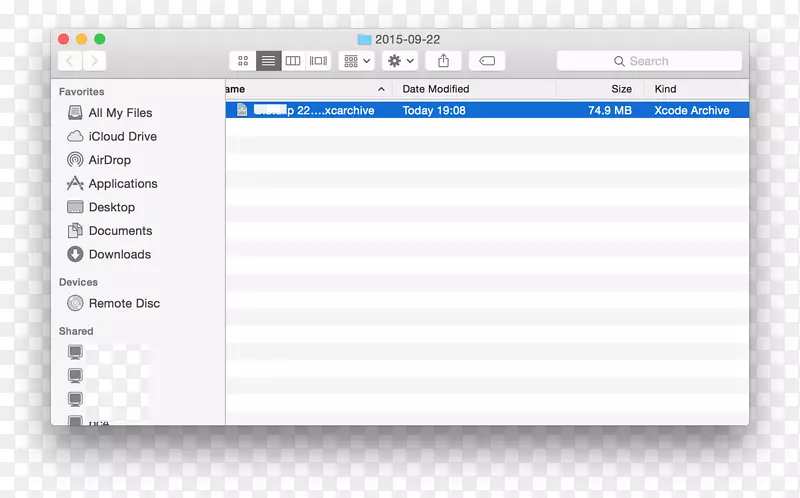Switch to column view
The width and height of the screenshot is (800, 498).
point(293,61)
